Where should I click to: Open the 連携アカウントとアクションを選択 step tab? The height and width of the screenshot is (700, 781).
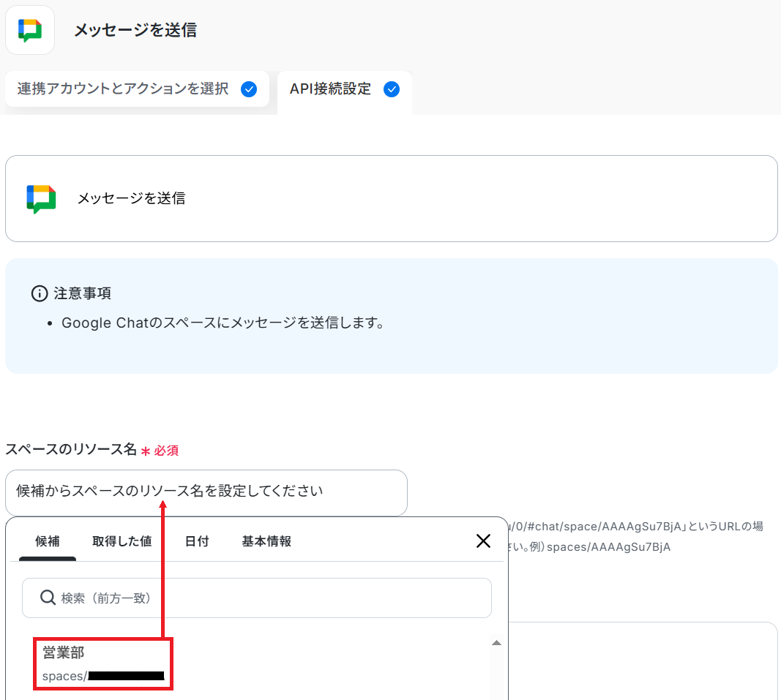click(123, 89)
